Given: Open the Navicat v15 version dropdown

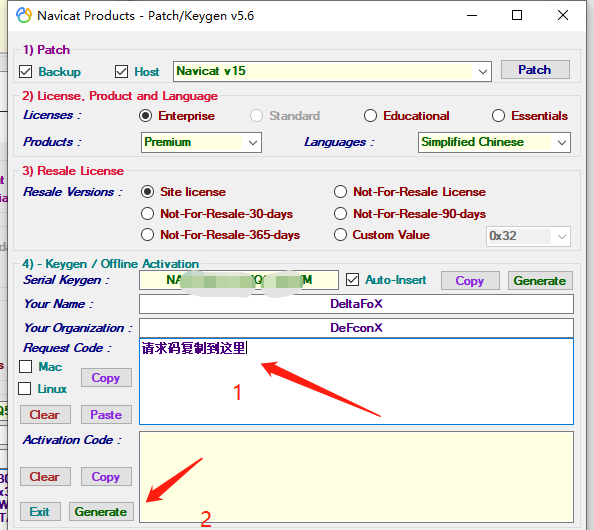Looking at the screenshot, I should (332, 71).
